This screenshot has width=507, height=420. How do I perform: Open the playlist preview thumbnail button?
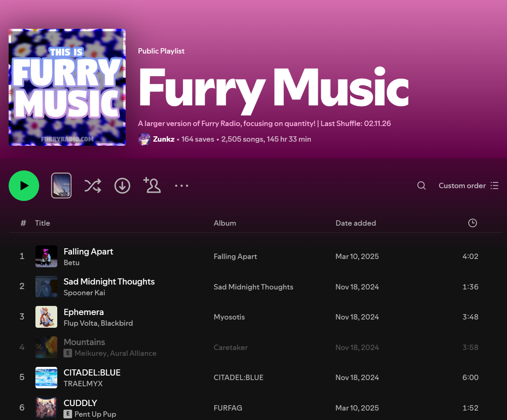click(x=61, y=186)
